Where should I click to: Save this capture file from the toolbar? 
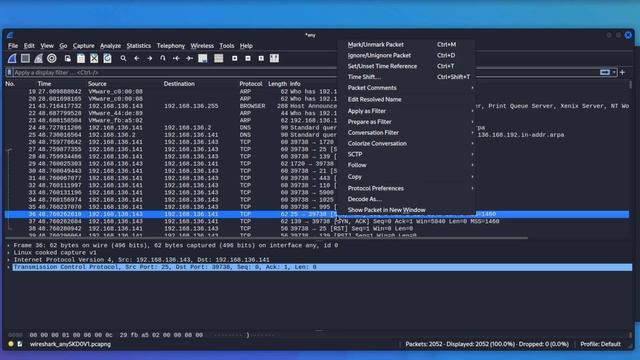pos(81,58)
